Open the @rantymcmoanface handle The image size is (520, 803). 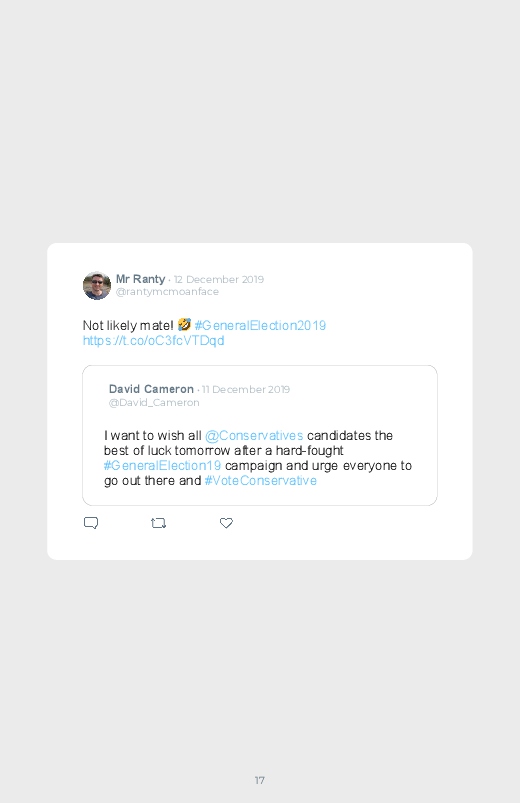click(167, 291)
